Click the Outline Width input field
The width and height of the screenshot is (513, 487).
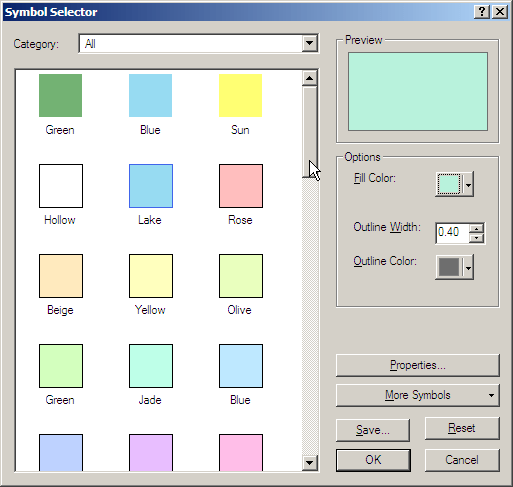452,233
